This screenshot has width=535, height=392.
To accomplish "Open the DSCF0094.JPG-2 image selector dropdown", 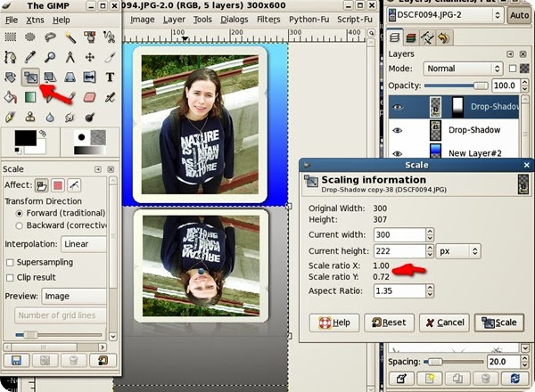I will tap(445, 15).
